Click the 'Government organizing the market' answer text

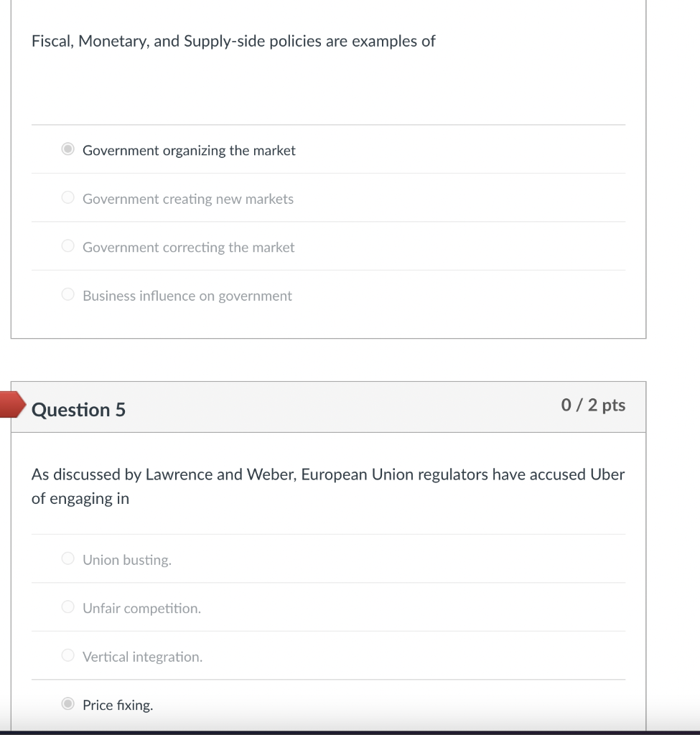pos(189,151)
